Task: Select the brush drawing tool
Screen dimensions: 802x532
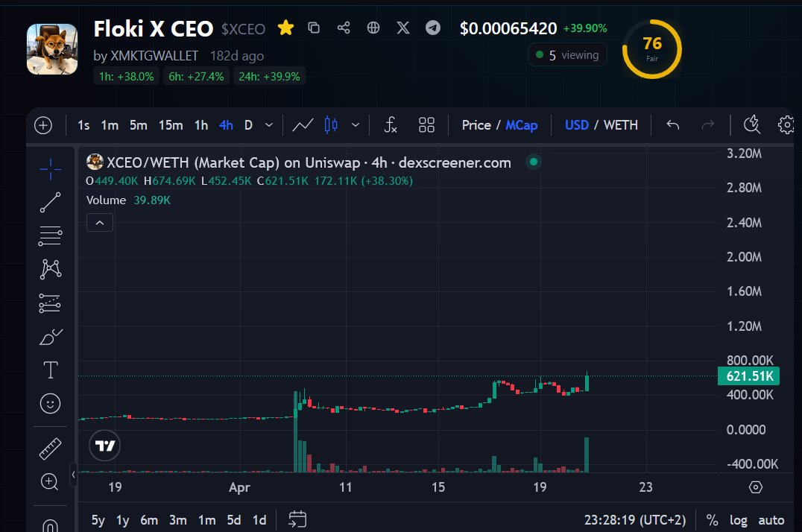Action: click(x=50, y=337)
